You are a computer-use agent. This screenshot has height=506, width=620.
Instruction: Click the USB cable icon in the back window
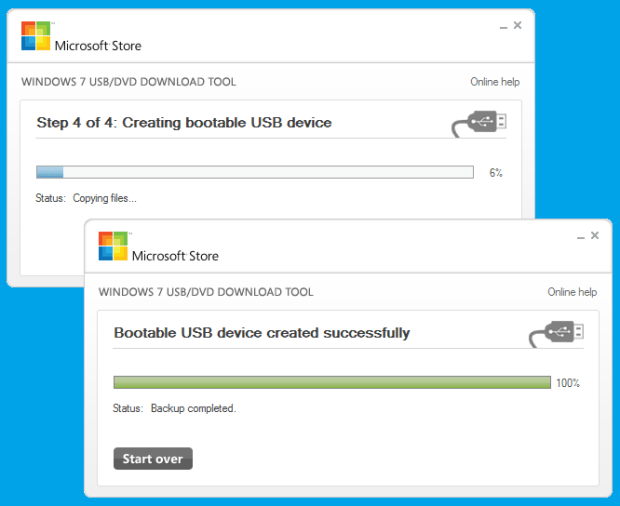click(x=479, y=124)
